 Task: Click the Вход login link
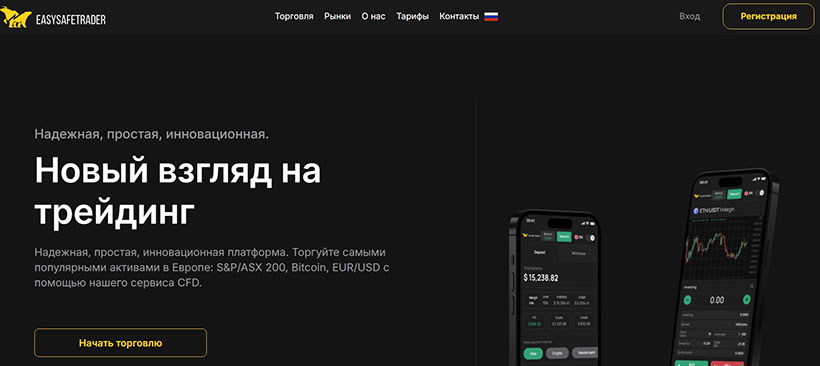point(689,16)
